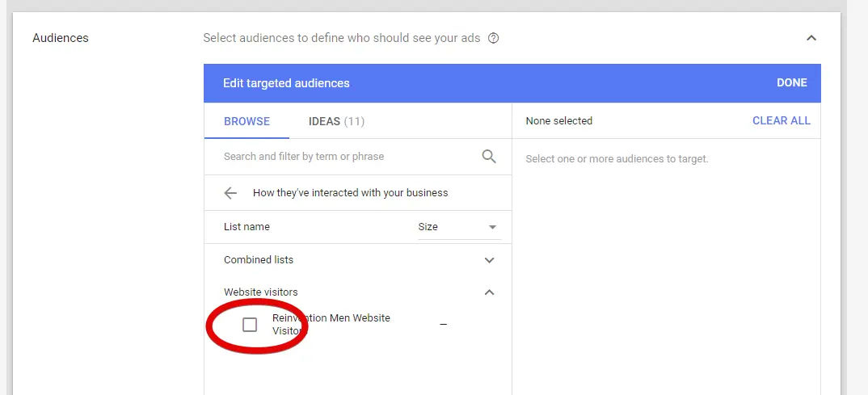This screenshot has height=395, width=868.
Task: Click CLEAR ALL to remove selections
Action: pos(781,121)
